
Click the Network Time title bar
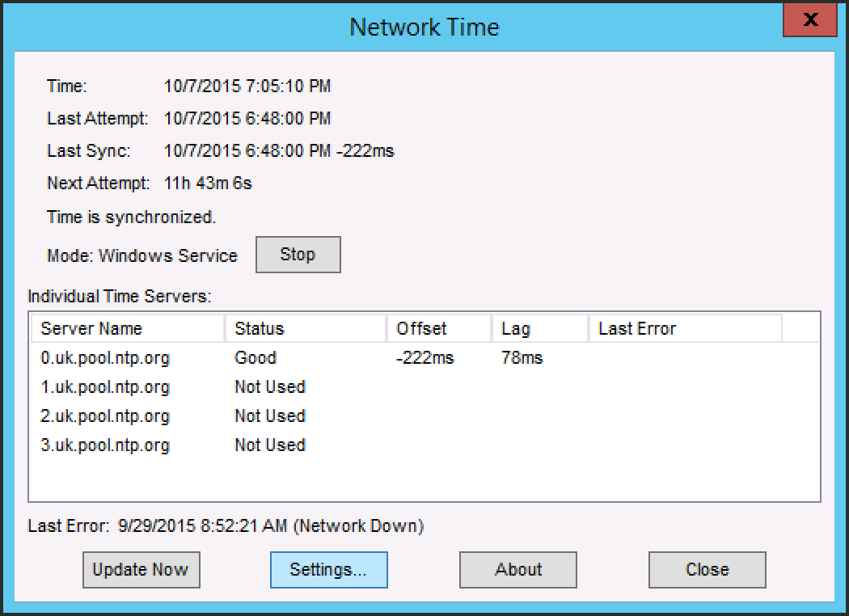(422, 27)
